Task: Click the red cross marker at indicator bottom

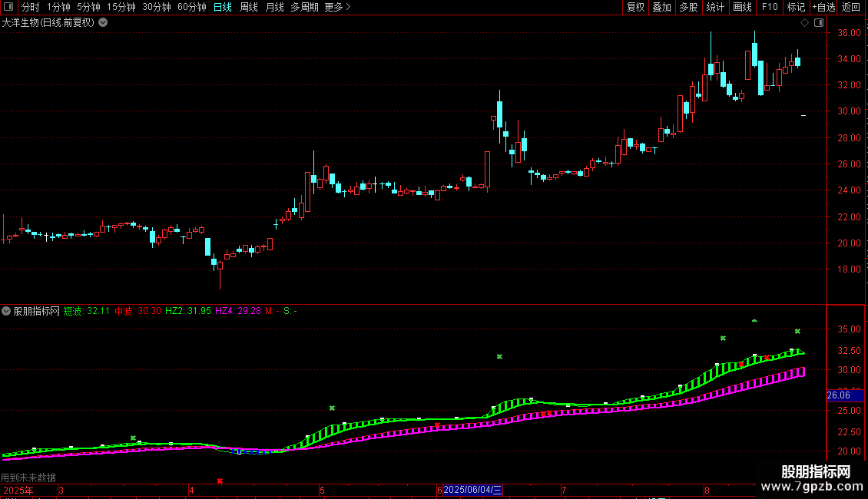Action: pos(220,481)
